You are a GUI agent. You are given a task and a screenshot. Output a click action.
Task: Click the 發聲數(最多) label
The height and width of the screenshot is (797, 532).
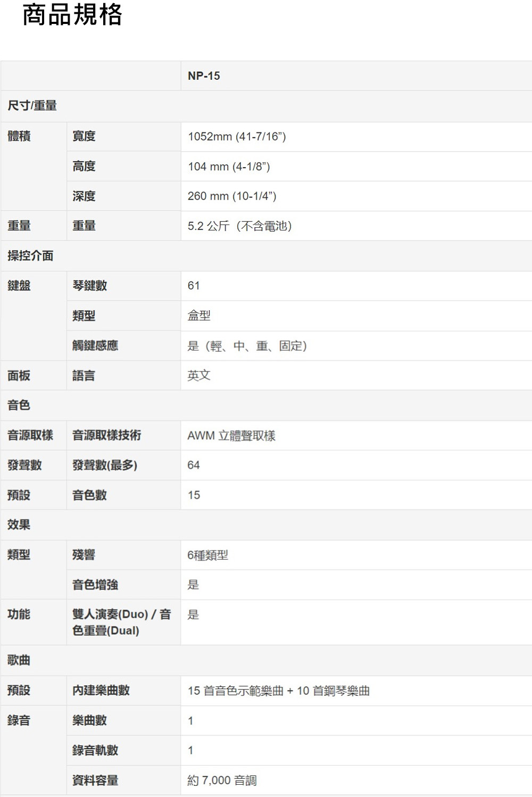(x=105, y=465)
